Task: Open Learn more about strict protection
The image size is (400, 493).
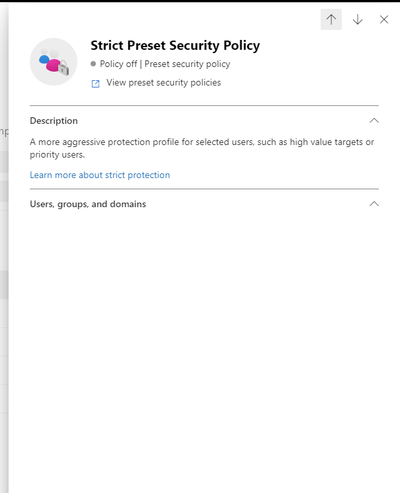Action: [100, 175]
